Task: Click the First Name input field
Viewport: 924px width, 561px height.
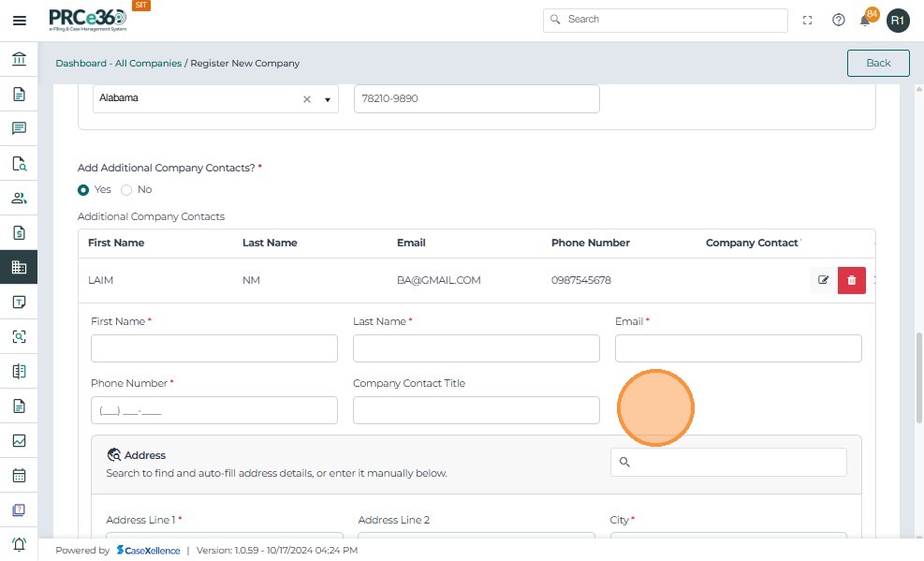Action: (x=213, y=348)
